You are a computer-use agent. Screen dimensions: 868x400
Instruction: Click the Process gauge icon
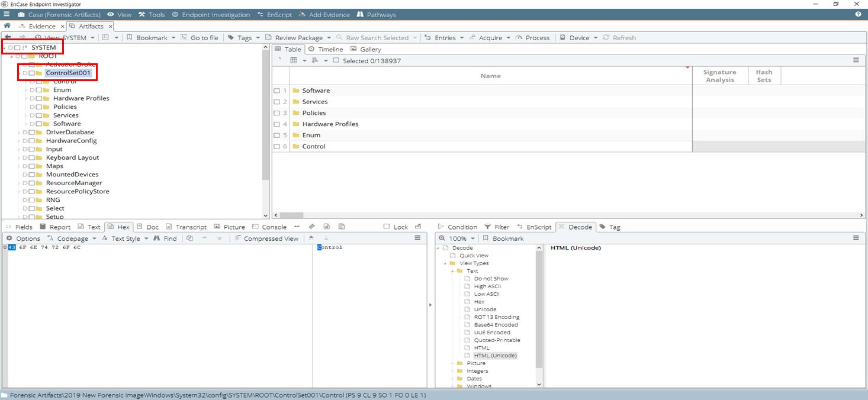click(519, 37)
